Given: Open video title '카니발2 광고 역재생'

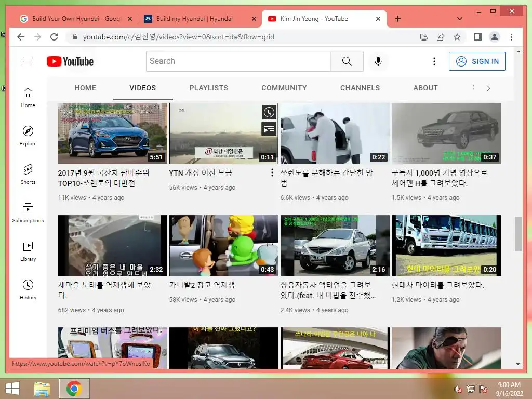Looking at the screenshot, I should click(x=202, y=285).
